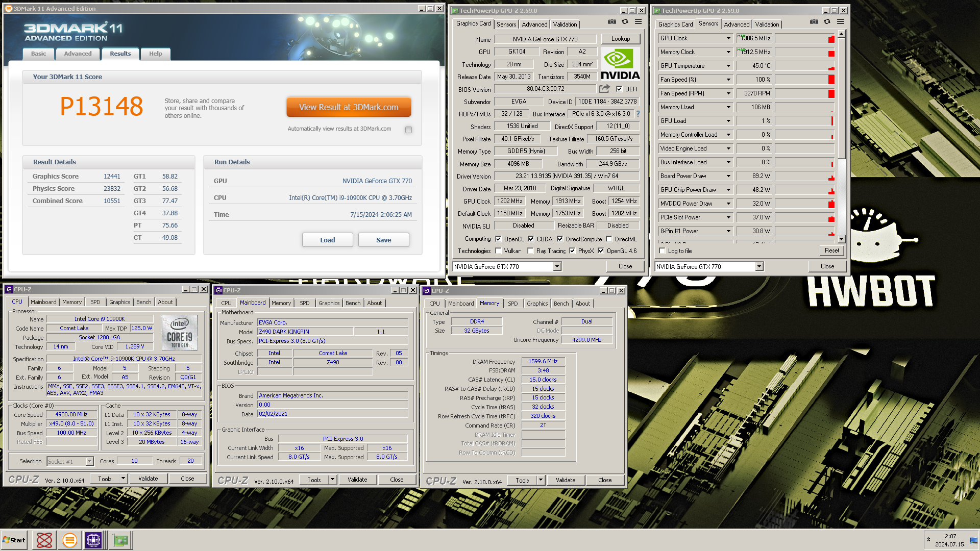Open CPU-Z purple chip icon on taskbar
This screenshot has height=551, width=980.
pyautogui.click(x=94, y=540)
